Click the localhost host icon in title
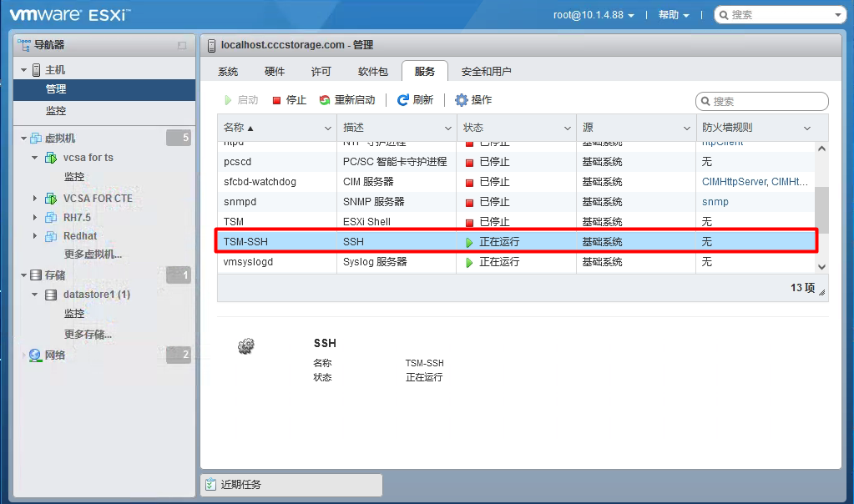This screenshot has height=504, width=854. click(x=211, y=46)
